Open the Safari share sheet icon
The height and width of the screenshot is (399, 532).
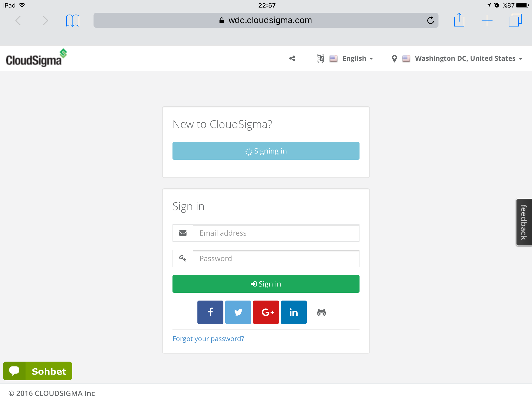tap(459, 20)
